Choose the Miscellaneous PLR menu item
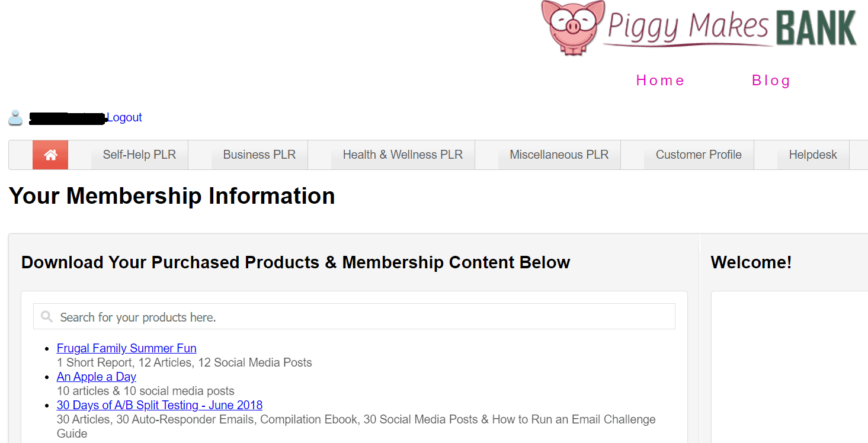 (x=559, y=155)
